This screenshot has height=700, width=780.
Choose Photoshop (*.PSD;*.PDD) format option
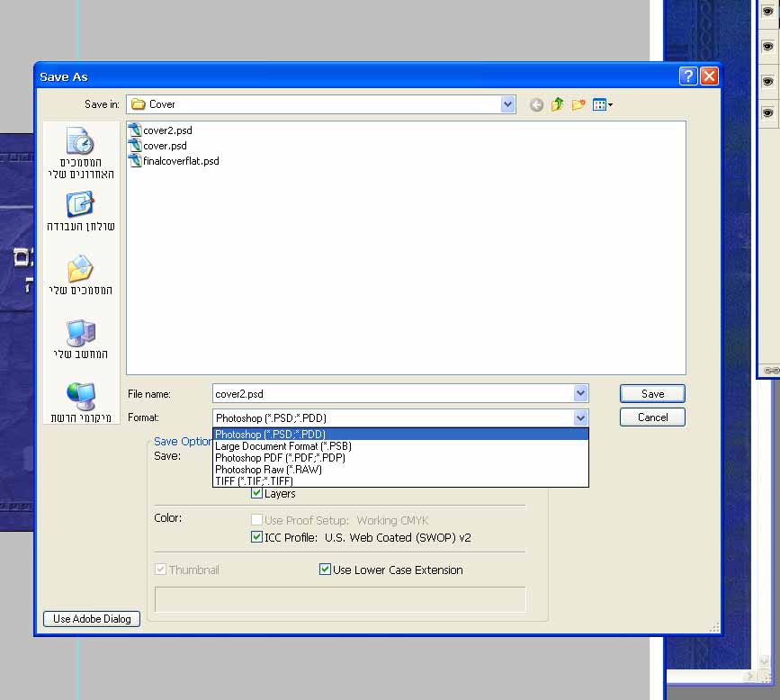[x=400, y=435]
